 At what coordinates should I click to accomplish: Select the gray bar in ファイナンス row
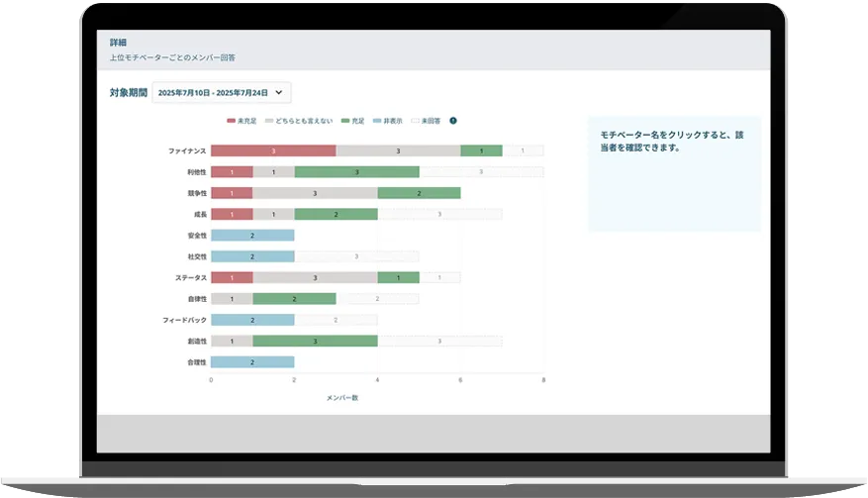click(x=398, y=150)
